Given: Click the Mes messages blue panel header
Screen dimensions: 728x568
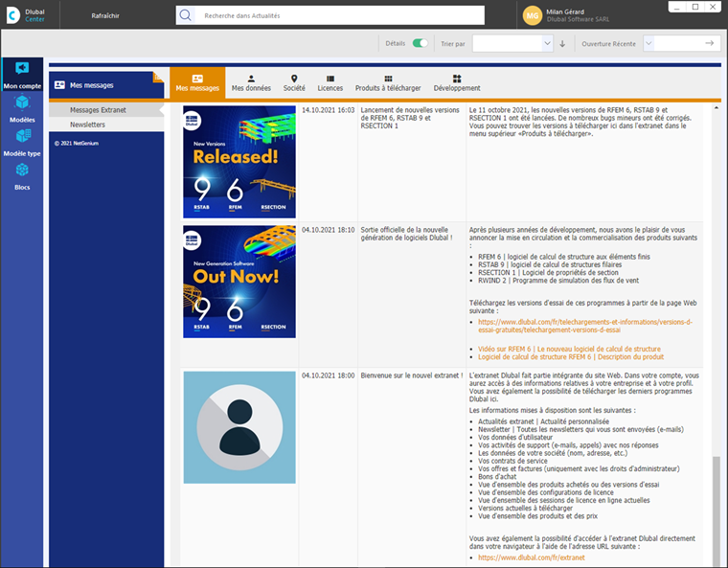Looking at the screenshot, I should 106,85.
